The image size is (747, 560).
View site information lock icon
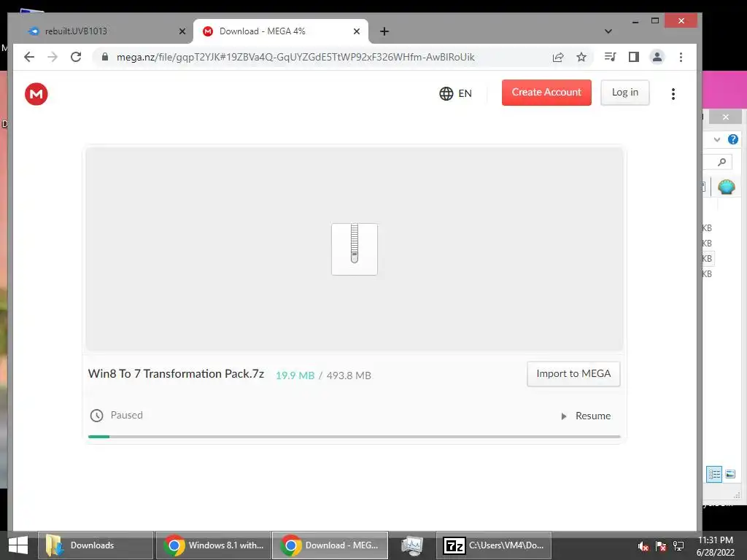pos(105,57)
